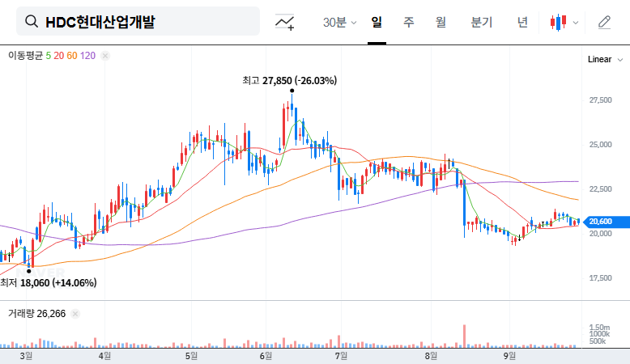Switch to the 월 monthly tab
The image size is (630, 364).
point(441,22)
